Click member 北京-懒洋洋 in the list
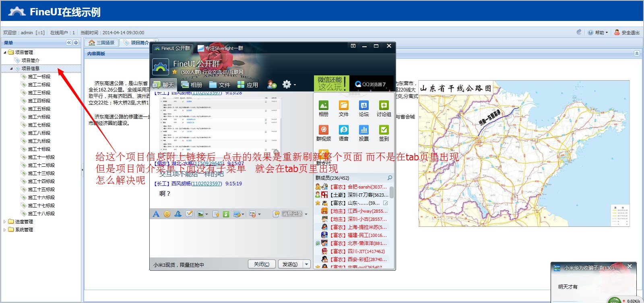 click(x=351, y=243)
